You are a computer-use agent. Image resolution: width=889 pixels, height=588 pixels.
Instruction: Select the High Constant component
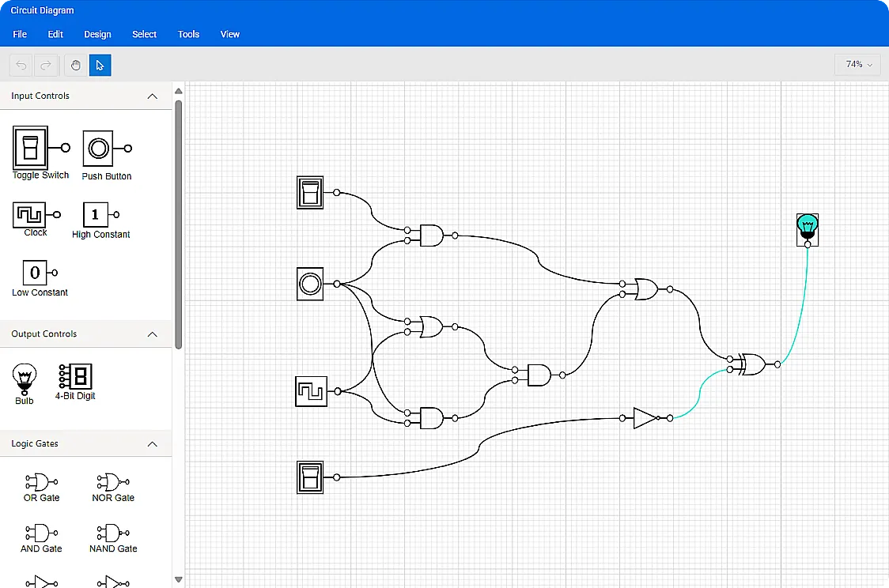(96, 215)
